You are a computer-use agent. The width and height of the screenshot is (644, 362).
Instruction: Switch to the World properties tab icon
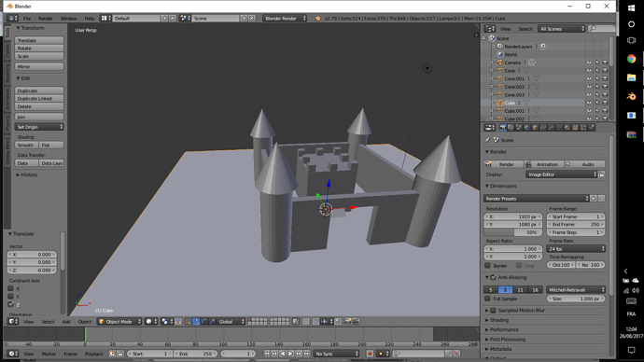point(527,128)
